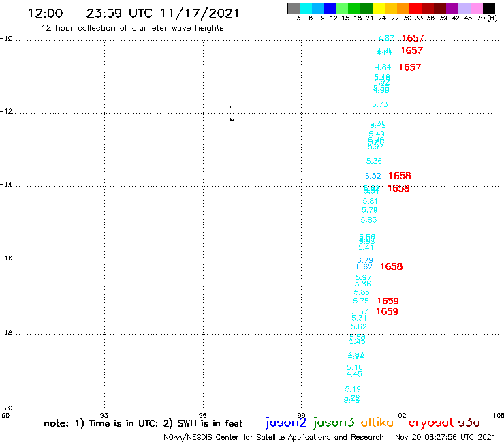The height and width of the screenshot is (443, 504).
Task: Click the wave height value 5.10
Action: pyautogui.click(x=355, y=367)
